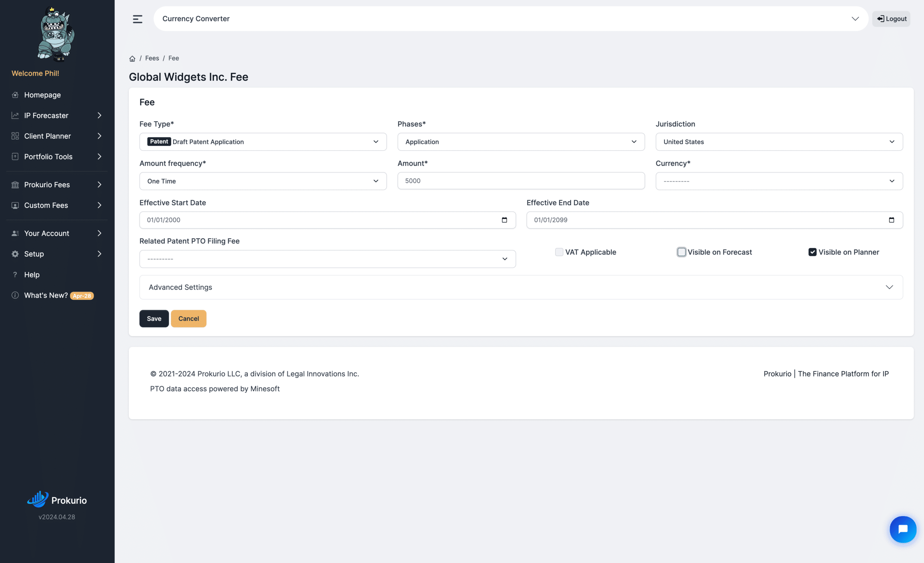Click the Help question mark icon
The height and width of the screenshot is (563, 924).
point(15,275)
